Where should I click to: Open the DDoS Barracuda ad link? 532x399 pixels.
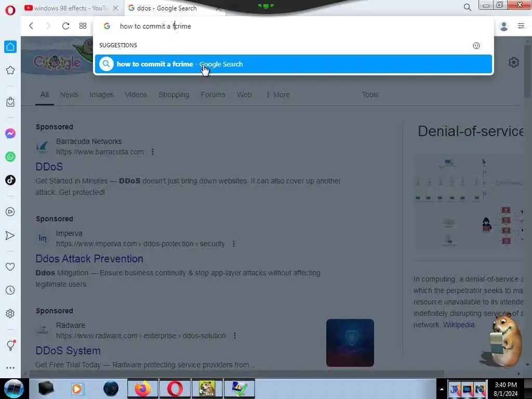[x=49, y=167]
